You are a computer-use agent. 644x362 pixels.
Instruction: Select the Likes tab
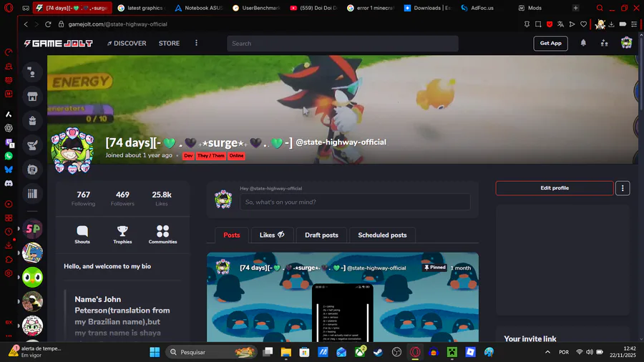(272, 235)
